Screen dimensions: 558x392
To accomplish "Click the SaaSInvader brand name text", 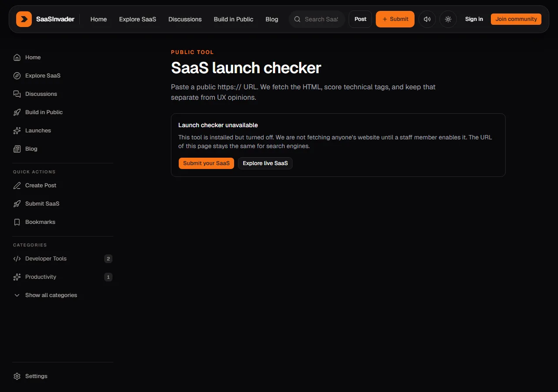I will 55,19.
